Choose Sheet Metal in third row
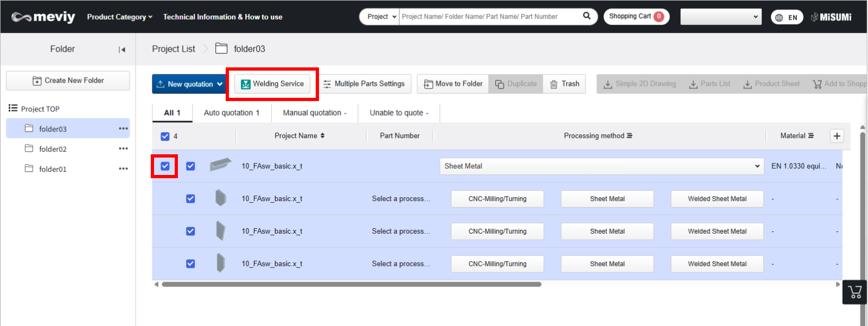This screenshot has height=326, width=868. 607,231
